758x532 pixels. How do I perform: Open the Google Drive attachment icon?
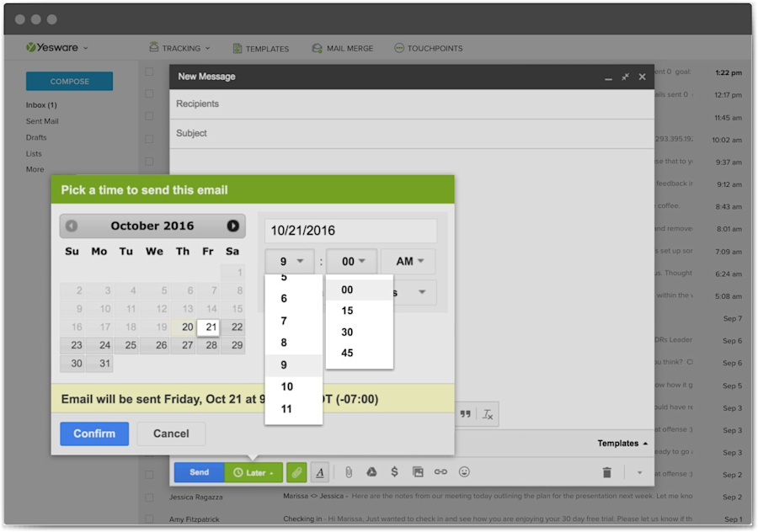[373, 472]
